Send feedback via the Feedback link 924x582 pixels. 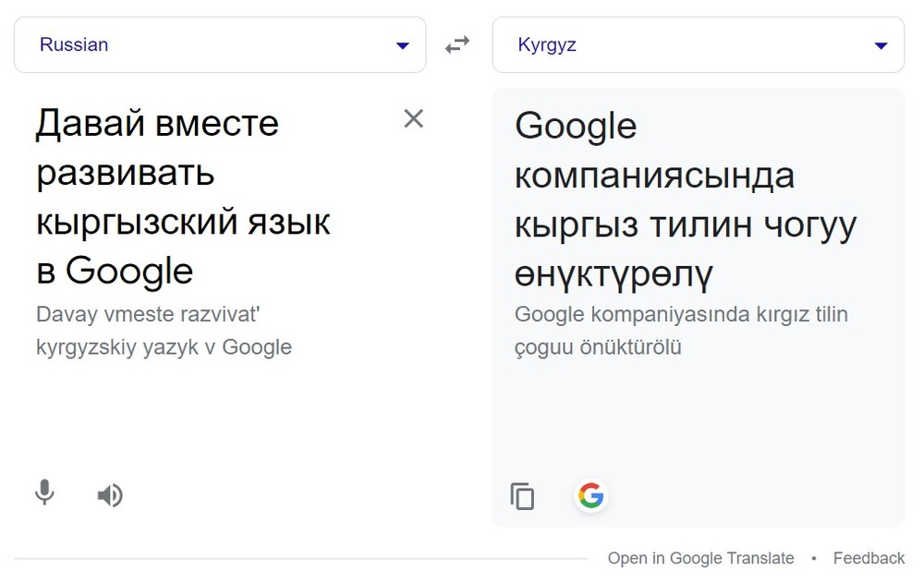tap(869, 558)
